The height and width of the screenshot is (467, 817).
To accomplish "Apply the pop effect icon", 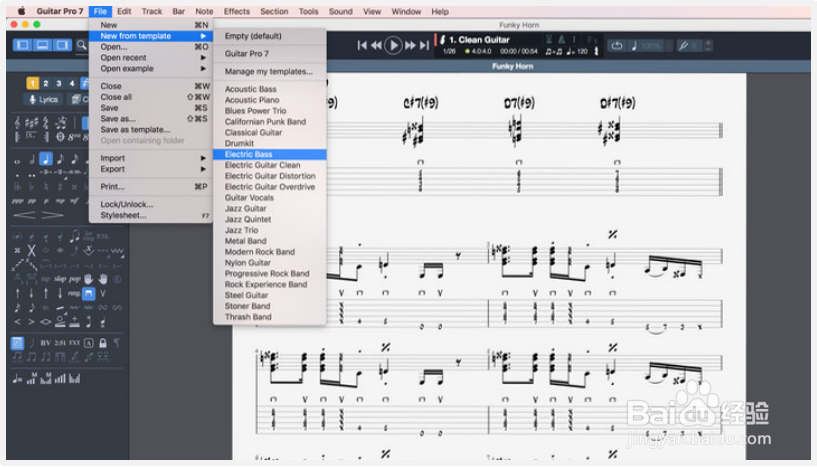I will (x=75, y=279).
